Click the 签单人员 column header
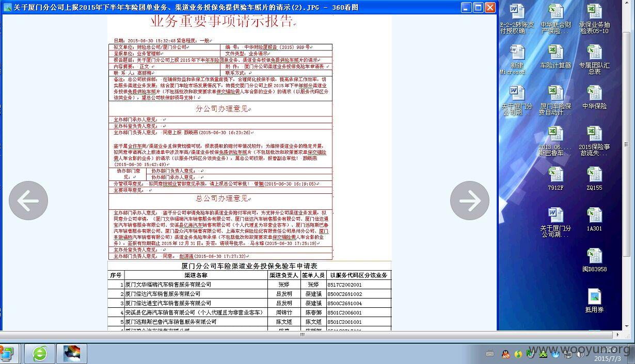This screenshot has height=364, width=635. pyautogui.click(x=313, y=275)
